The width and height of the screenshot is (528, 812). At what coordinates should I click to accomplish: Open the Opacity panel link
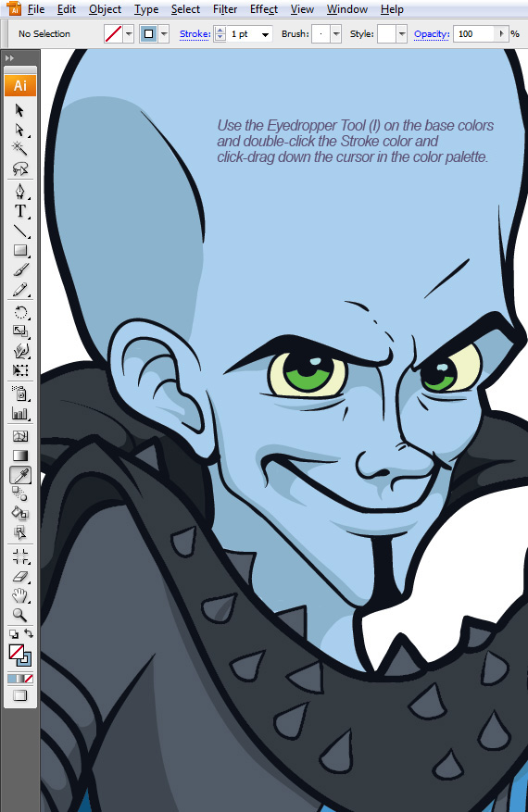tap(431, 34)
